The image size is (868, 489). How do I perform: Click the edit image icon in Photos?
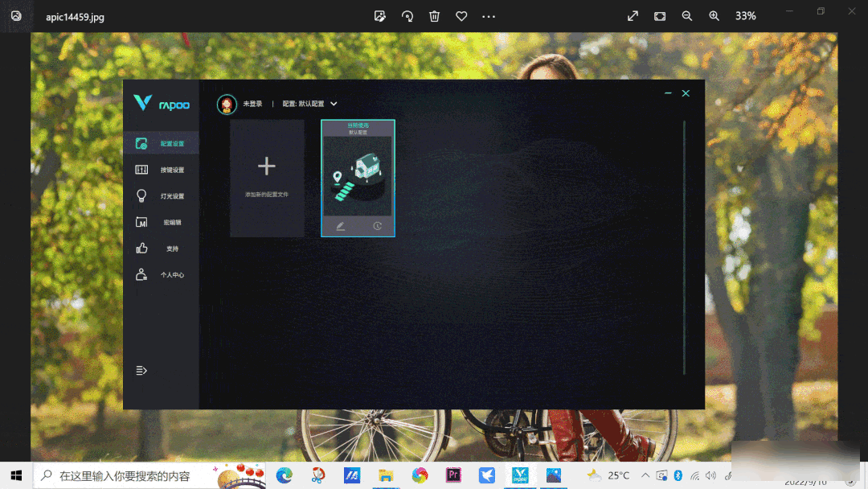pyautogui.click(x=380, y=16)
